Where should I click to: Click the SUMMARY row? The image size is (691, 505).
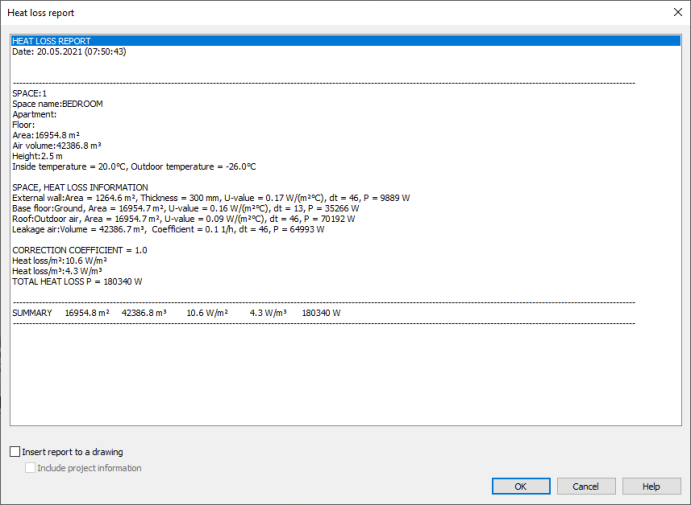(x=176, y=313)
